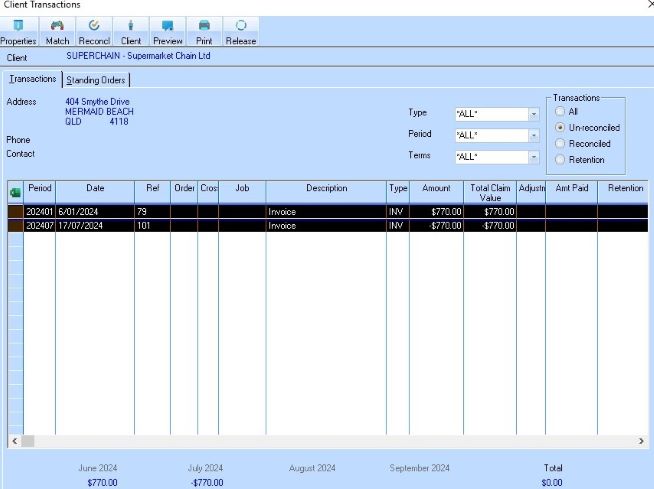654x489 pixels.
Task: Click the green Excel export grid icon
Action: 15,193
